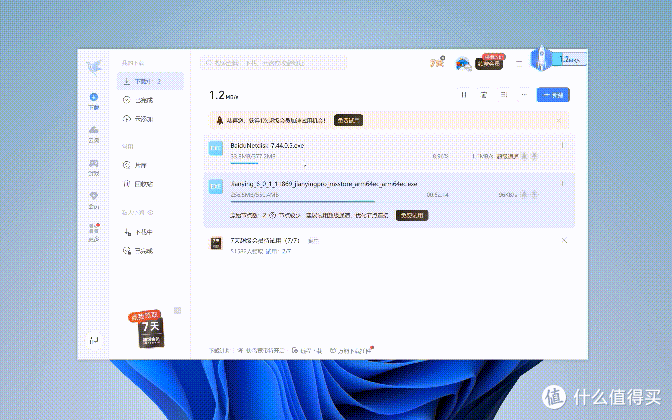Click the small grey square above the promo card
This screenshot has width=672, height=420.
click(x=177, y=310)
